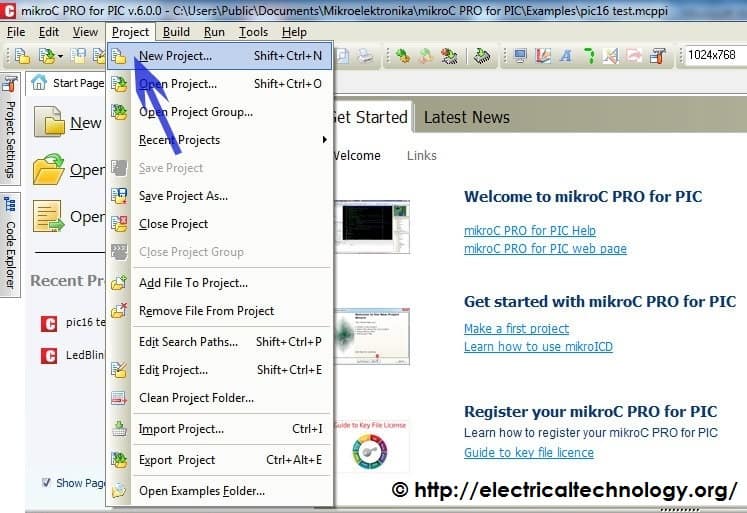The width and height of the screenshot is (747, 513).
Task: Choose Open Examples Folder... entry
Action: [220, 491]
